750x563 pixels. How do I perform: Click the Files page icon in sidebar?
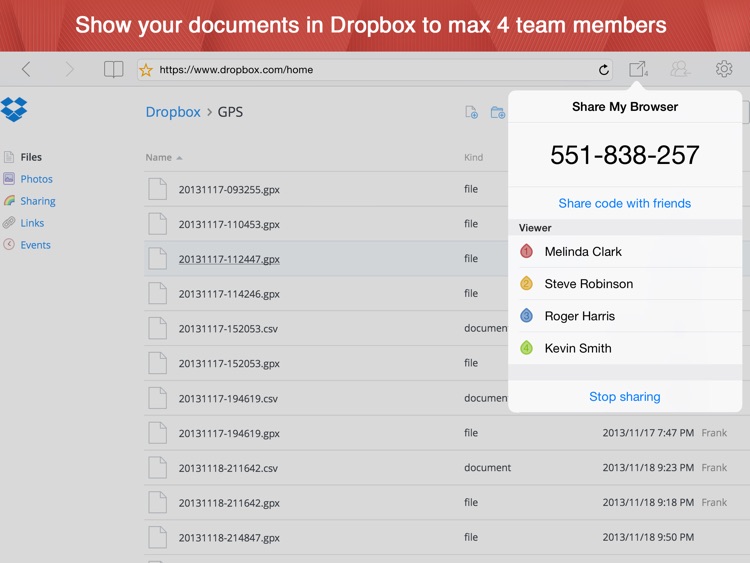[9, 157]
